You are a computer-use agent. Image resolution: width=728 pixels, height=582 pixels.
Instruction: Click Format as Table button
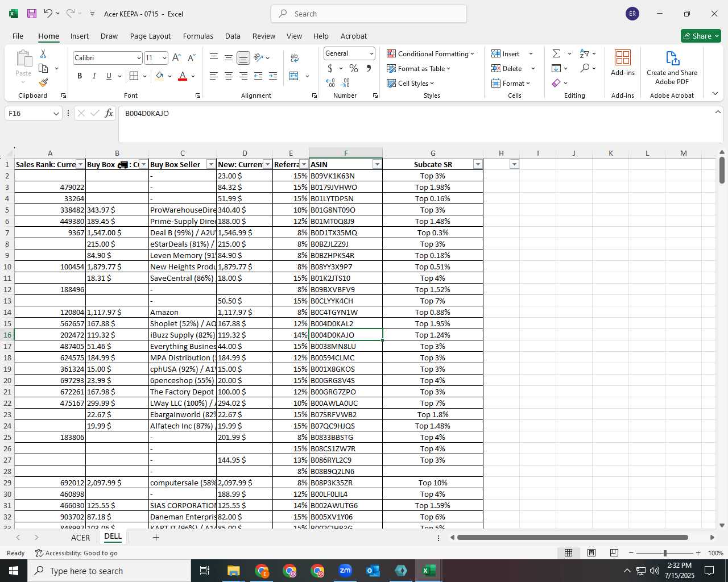click(419, 68)
